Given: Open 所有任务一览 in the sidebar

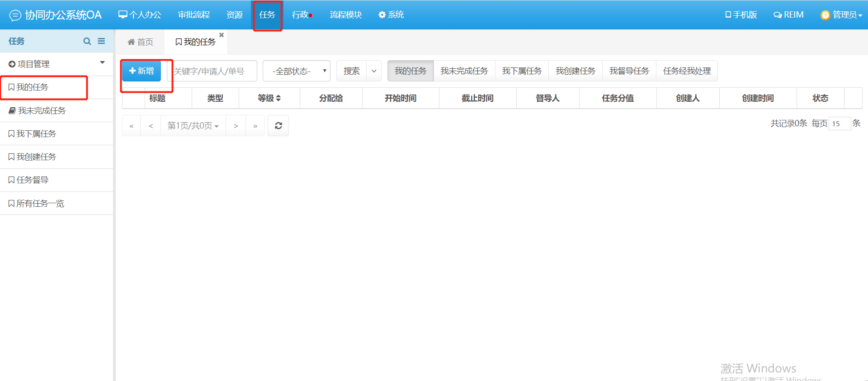Looking at the screenshot, I should [x=57, y=203].
